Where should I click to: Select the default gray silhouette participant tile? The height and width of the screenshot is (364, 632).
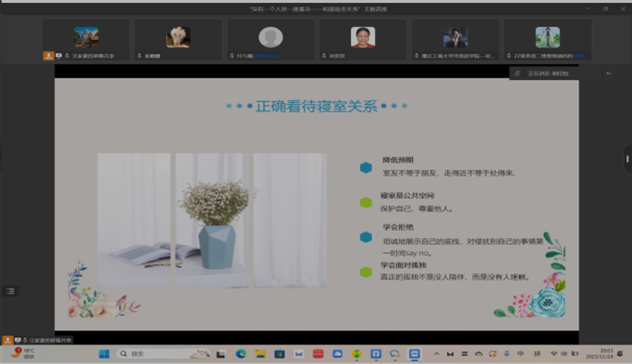pyautogui.click(x=271, y=37)
